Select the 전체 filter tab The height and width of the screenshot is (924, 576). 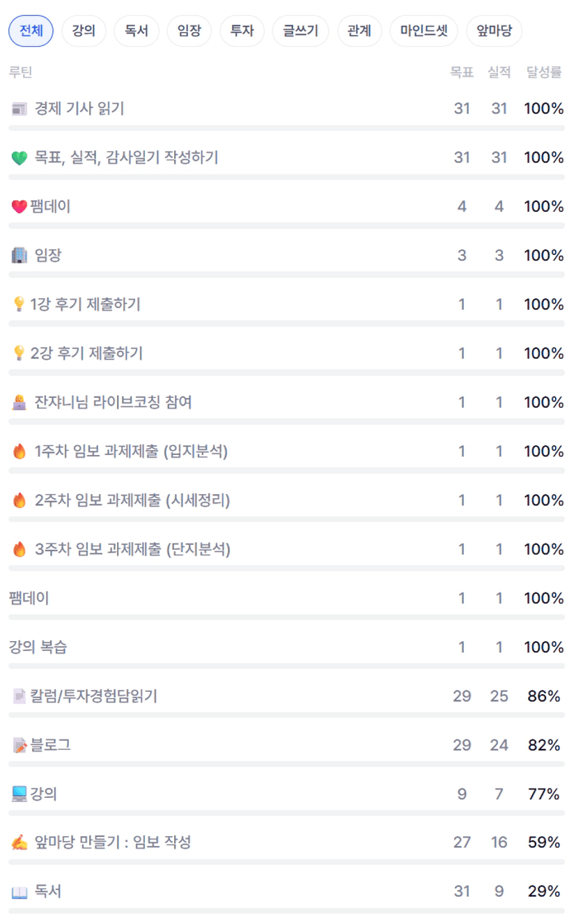(31, 31)
